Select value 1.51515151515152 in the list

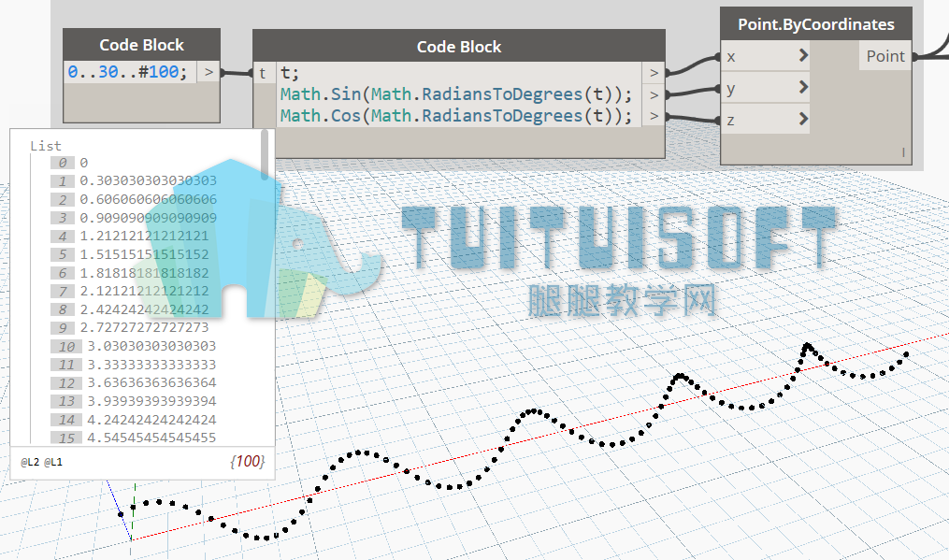tap(144, 254)
